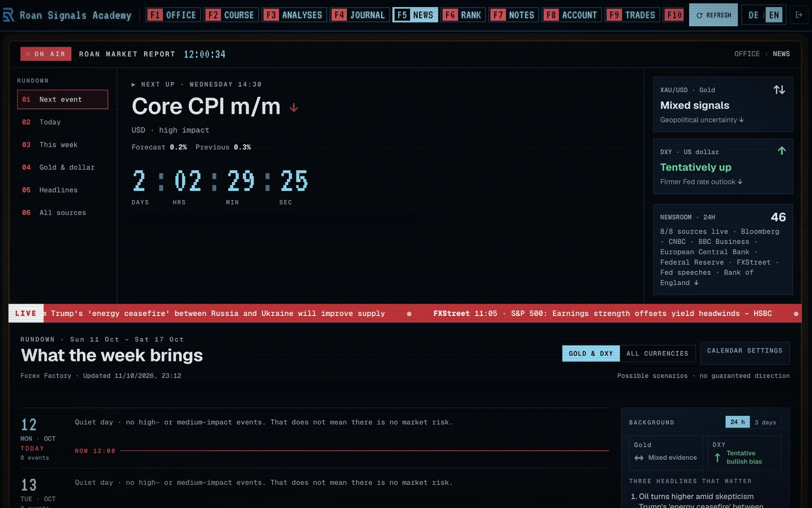The height and width of the screenshot is (508, 812).
Task: Open the F10 tab
Action: [x=674, y=15]
